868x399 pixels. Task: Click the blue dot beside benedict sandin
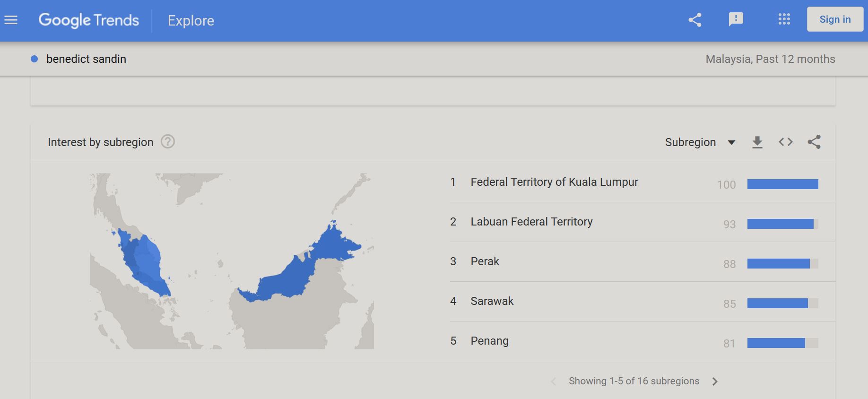(34, 59)
